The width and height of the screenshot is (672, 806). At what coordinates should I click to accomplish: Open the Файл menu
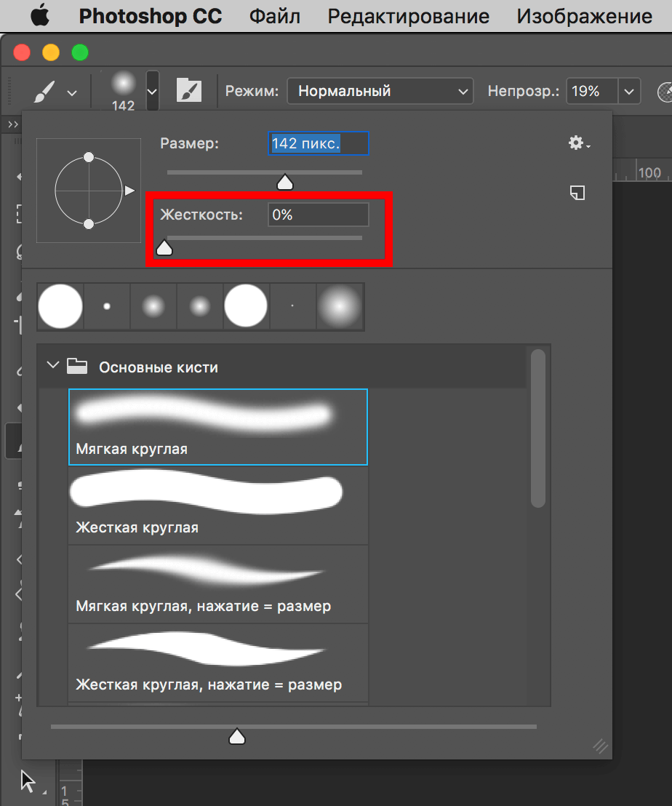275,16
